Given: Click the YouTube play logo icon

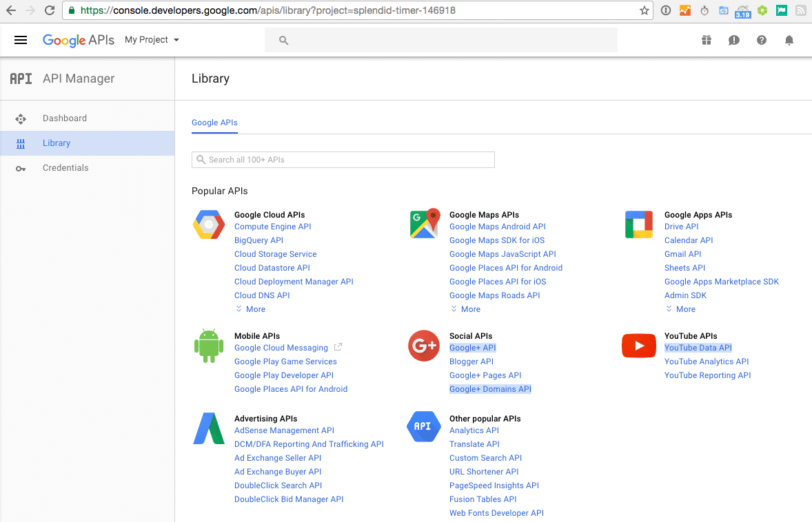Looking at the screenshot, I should tap(639, 346).
